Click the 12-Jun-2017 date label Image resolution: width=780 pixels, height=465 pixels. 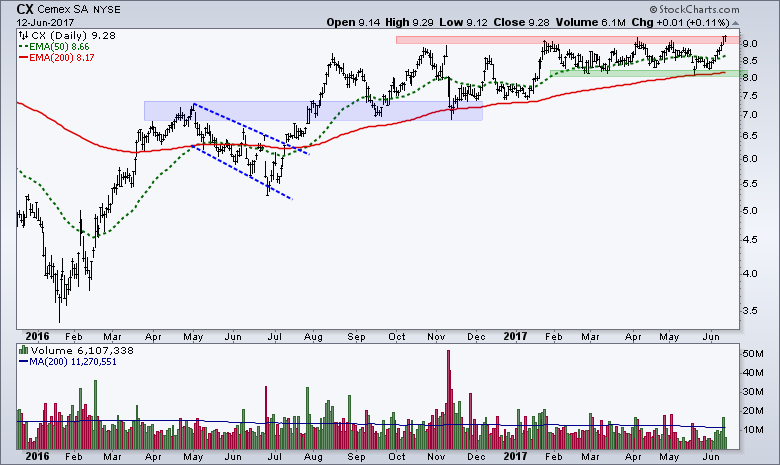point(45,22)
